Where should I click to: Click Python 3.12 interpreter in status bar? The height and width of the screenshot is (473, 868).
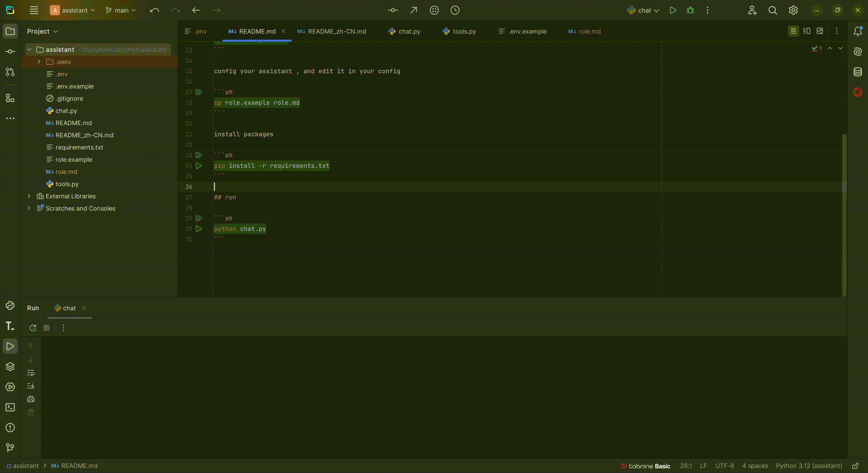point(809,466)
